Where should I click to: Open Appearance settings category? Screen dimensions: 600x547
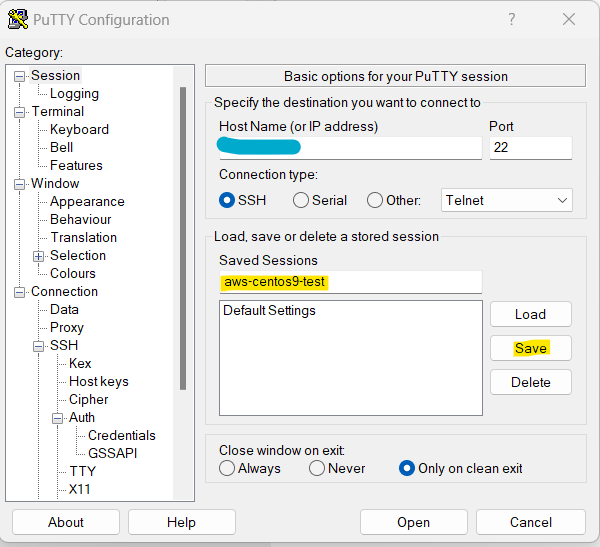coord(87,201)
